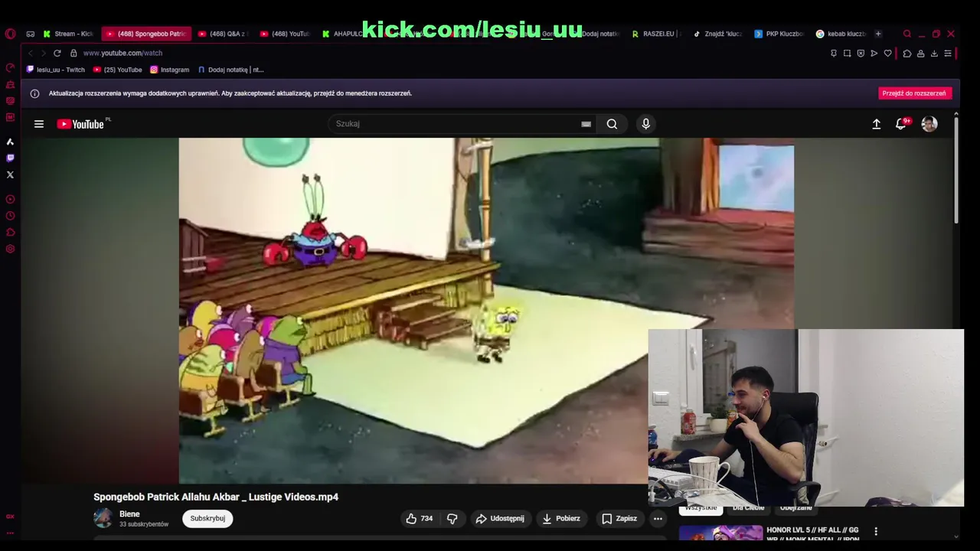Open YouTube notifications bell
980x551 pixels.
click(x=901, y=124)
